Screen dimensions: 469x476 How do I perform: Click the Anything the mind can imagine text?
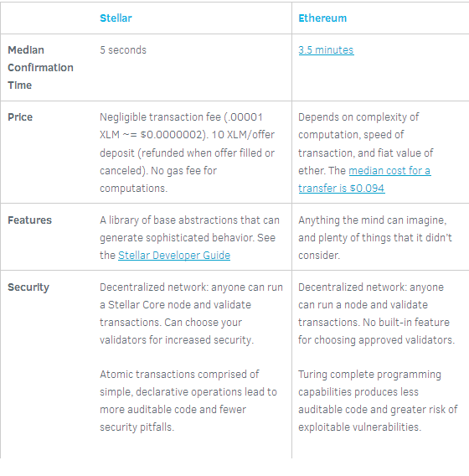click(372, 220)
